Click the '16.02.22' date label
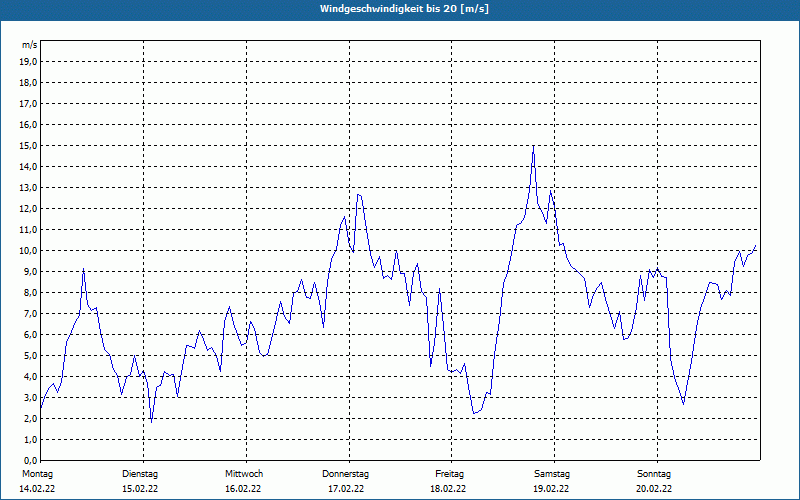The image size is (800, 500). [x=243, y=489]
